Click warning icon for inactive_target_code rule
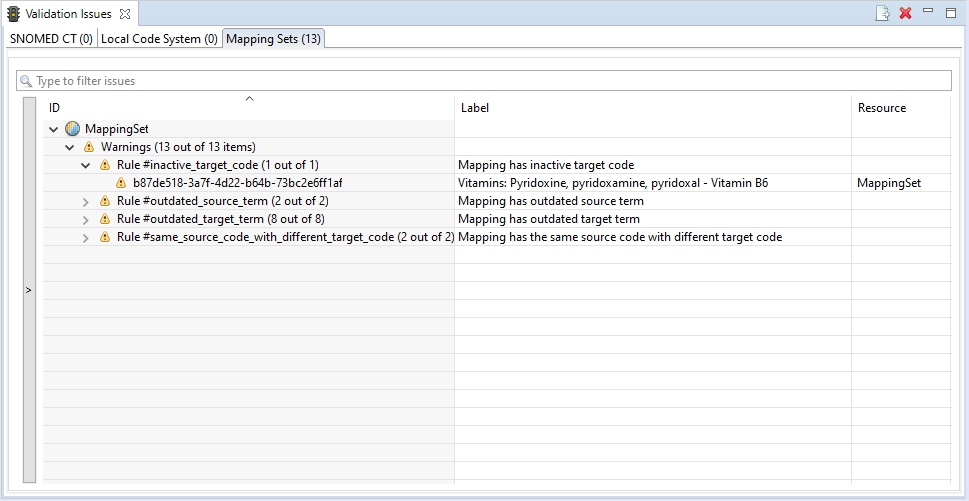Viewport: 969px width, 501px height. click(104, 165)
